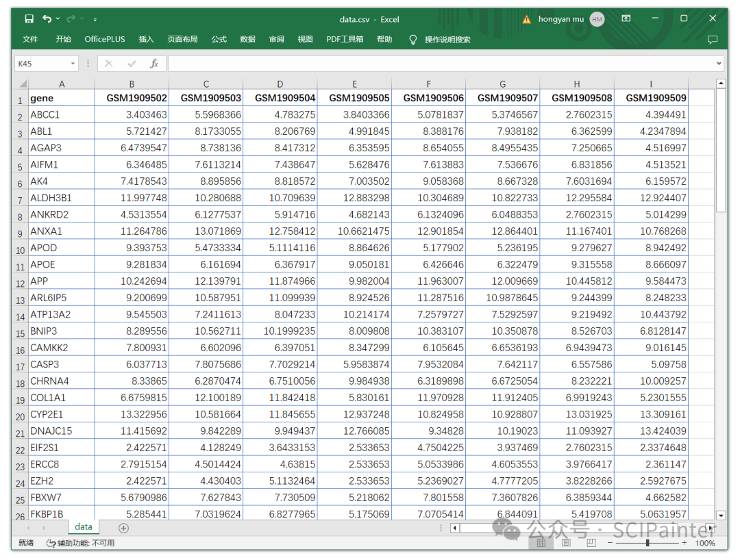Click the Enter checkmark icon in the formula bar
This screenshot has height=560, width=740.
[132, 64]
